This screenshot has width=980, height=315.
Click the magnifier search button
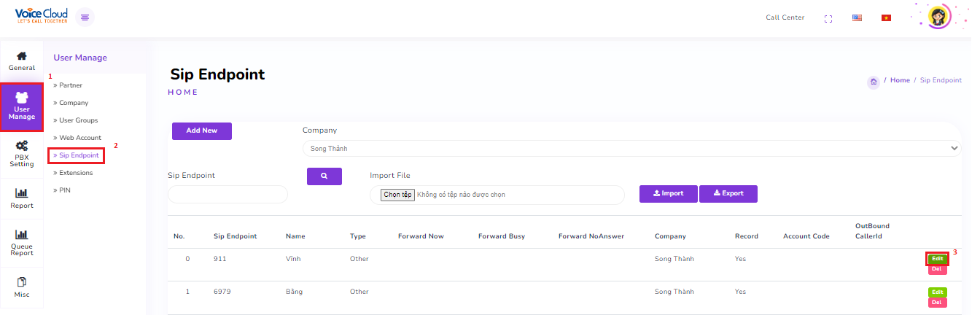324,176
